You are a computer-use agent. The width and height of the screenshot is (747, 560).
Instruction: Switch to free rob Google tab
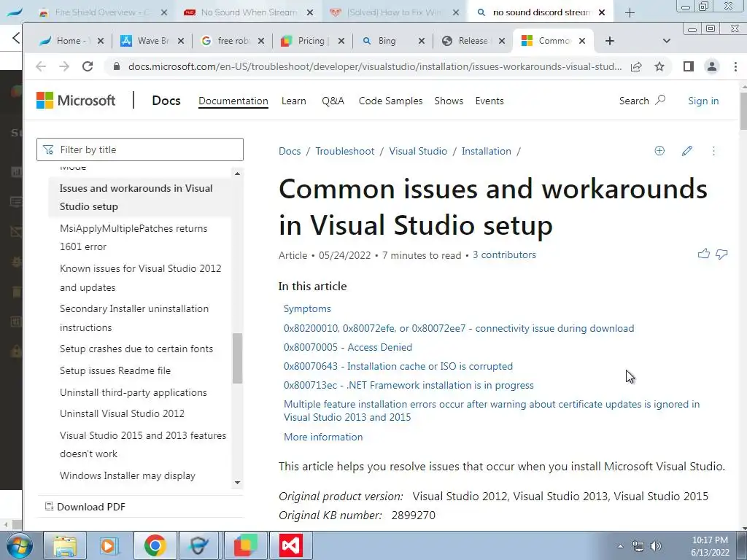233,41
